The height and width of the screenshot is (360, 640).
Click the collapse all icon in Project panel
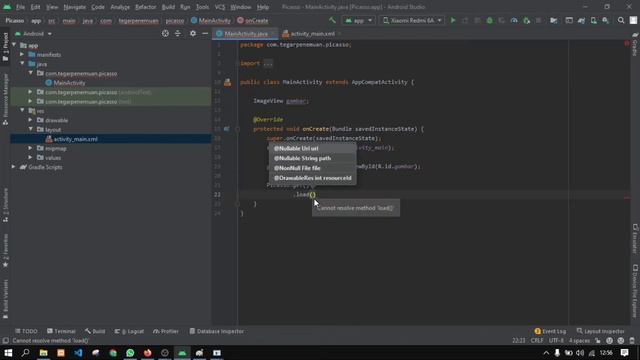pos(178,33)
